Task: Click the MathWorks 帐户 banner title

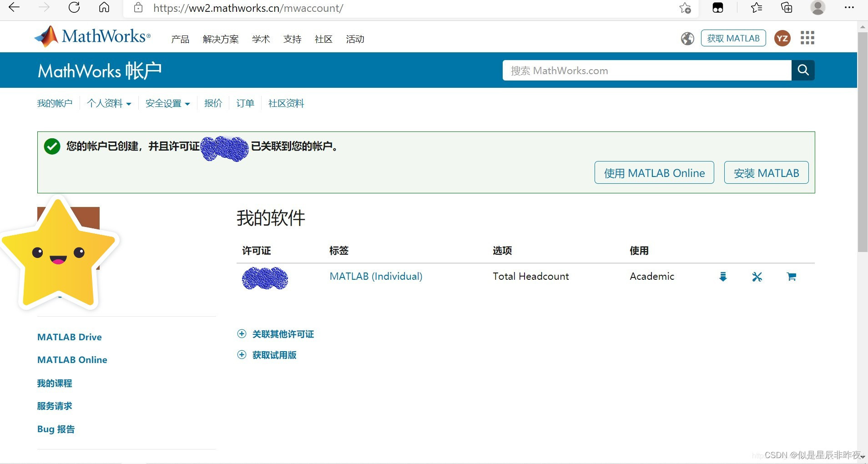Action: (100, 71)
